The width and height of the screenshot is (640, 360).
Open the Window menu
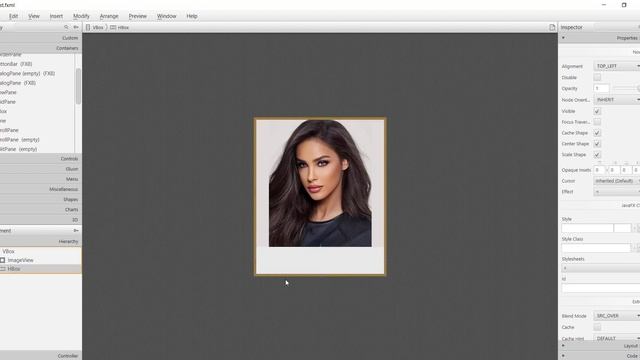point(167,16)
